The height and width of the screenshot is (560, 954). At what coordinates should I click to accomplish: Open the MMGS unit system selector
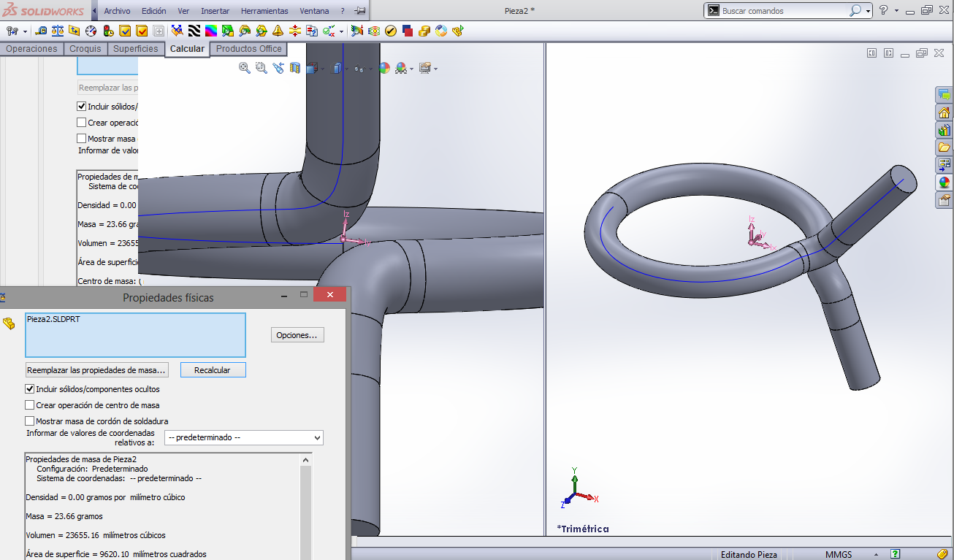coord(839,554)
